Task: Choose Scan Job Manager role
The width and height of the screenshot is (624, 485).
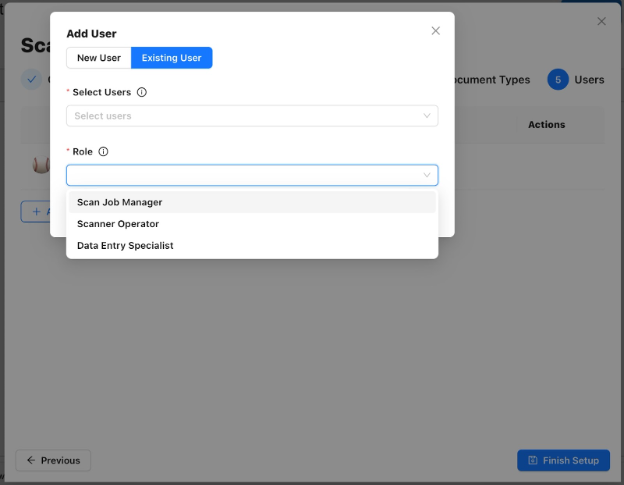Action: click(x=119, y=202)
